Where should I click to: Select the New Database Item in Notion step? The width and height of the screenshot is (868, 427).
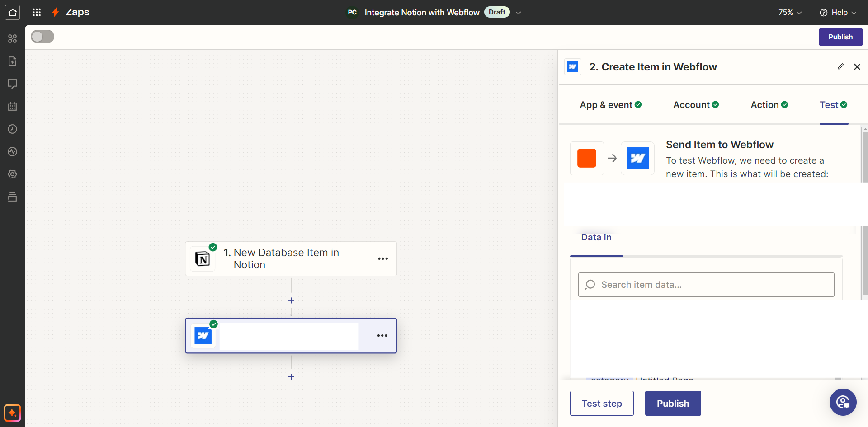click(291, 259)
